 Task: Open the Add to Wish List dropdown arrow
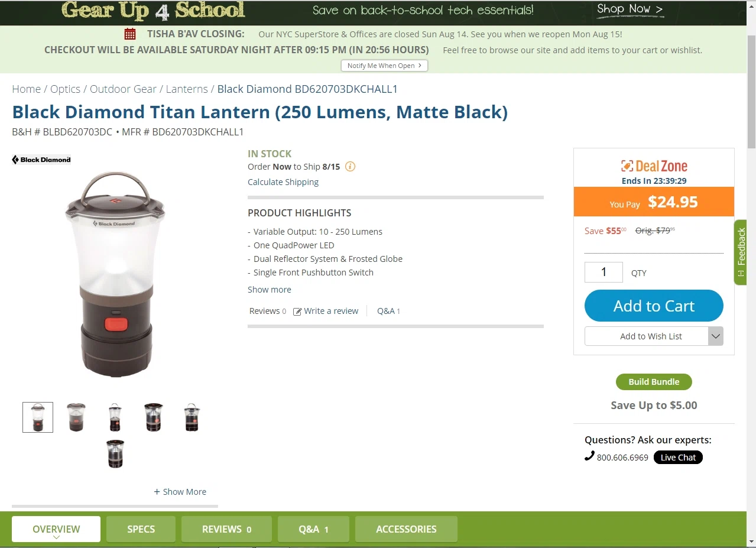click(716, 336)
